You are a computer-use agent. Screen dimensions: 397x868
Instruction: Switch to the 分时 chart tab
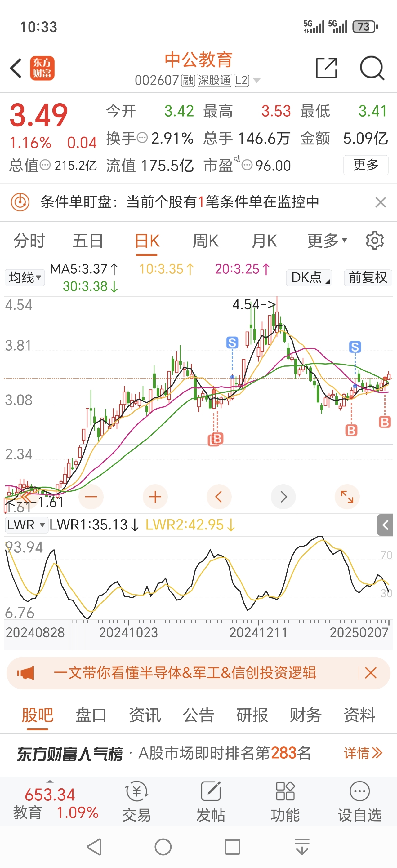tap(29, 241)
